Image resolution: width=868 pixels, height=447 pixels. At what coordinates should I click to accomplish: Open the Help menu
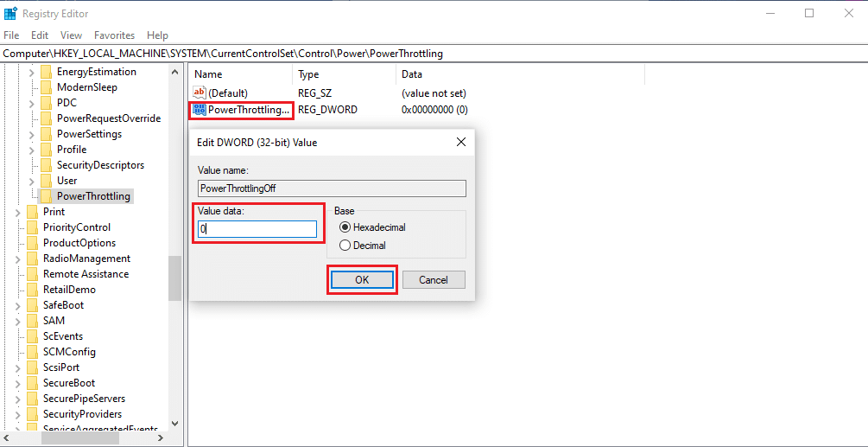[x=157, y=35]
